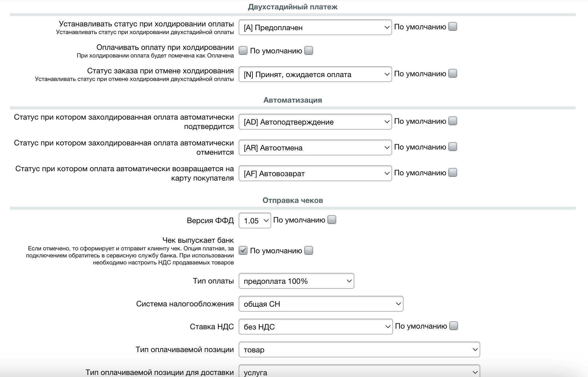The width and height of the screenshot is (588, 377).
Task: Check default box for Оплачивать оплату при холдировании
Action: coord(309,51)
